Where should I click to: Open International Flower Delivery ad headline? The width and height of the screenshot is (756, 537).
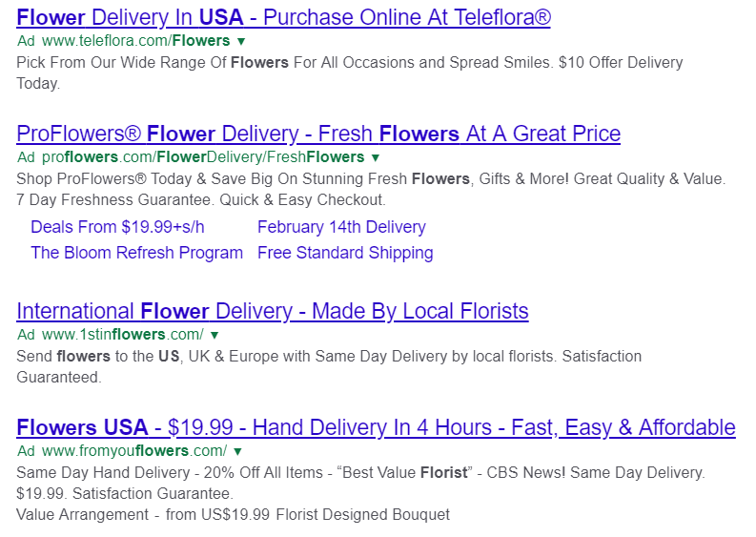pos(272,311)
